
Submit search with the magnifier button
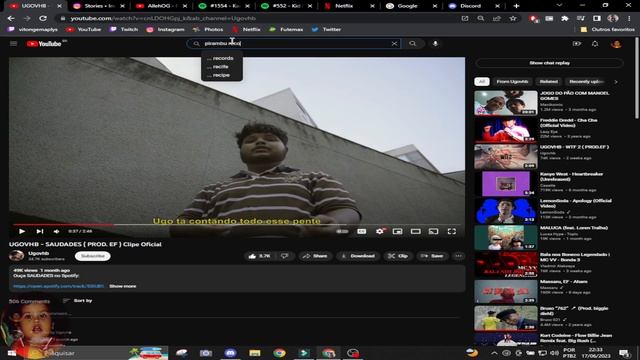pos(413,44)
